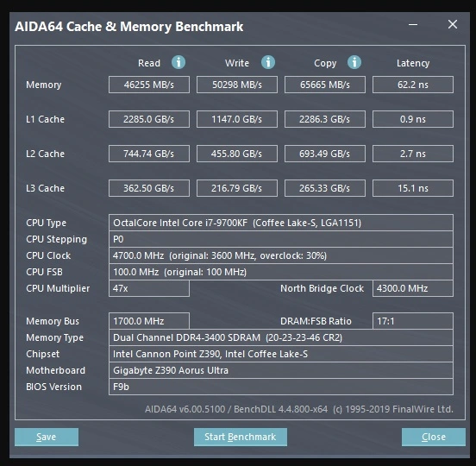476x466 pixels.
Task: Save the benchmark results
Action: click(x=47, y=437)
